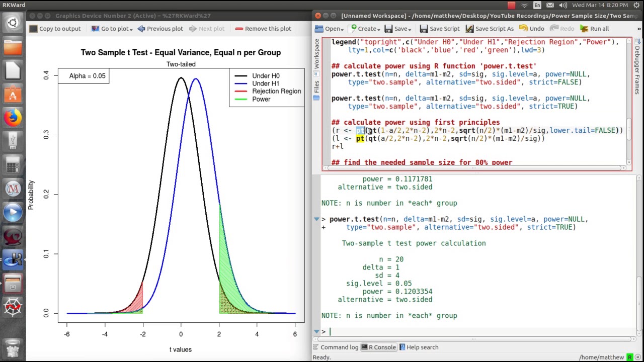
Task: Open the Wi-Fi network indicator
Action: click(x=524, y=5)
